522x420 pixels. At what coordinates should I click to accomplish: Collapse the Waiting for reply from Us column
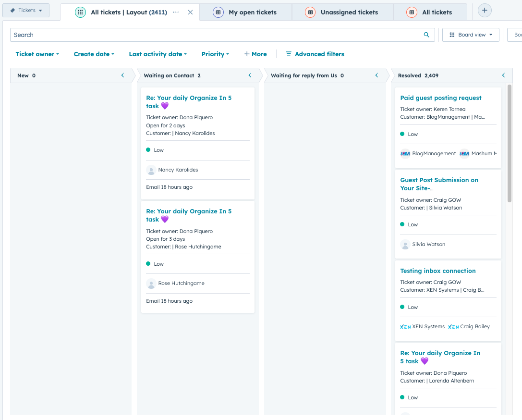376,75
